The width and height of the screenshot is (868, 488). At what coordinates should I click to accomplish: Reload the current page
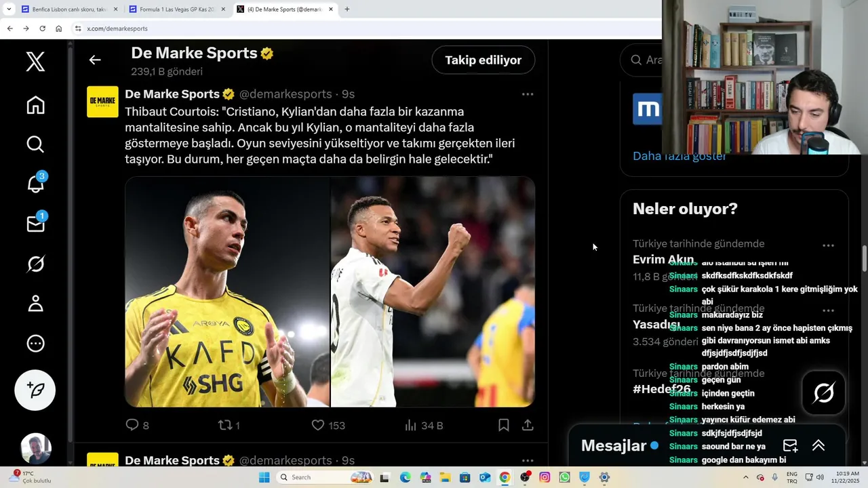click(x=42, y=28)
